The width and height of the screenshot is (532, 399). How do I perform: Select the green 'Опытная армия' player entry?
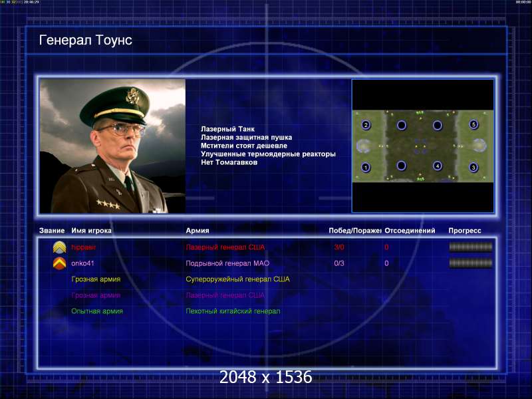(97, 311)
